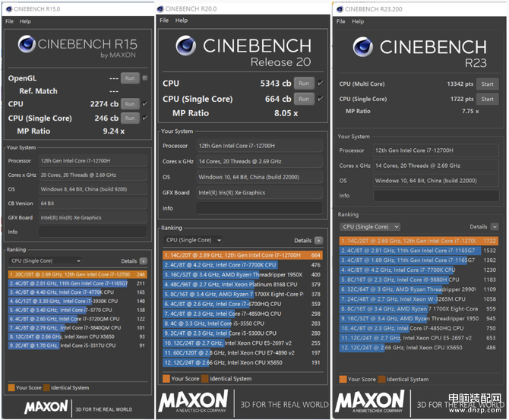Open Help menu in Cinebench R20
509x420 pixels.
[x=182, y=20]
